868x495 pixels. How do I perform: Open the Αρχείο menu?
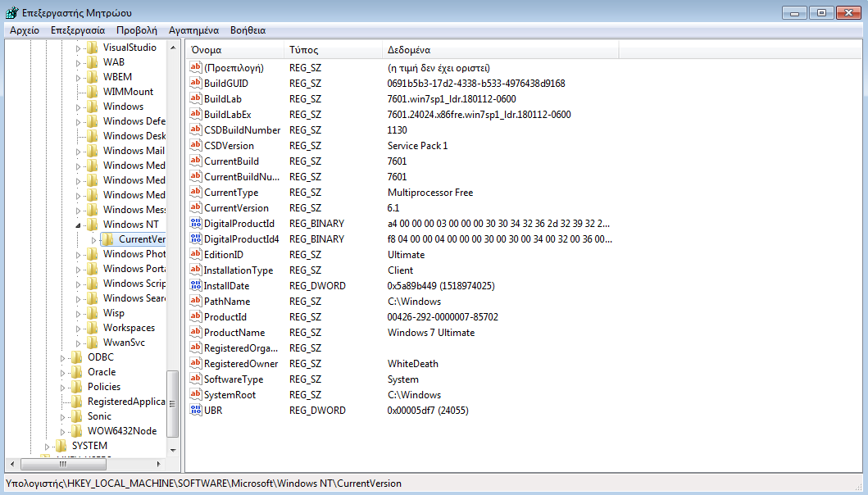point(25,30)
